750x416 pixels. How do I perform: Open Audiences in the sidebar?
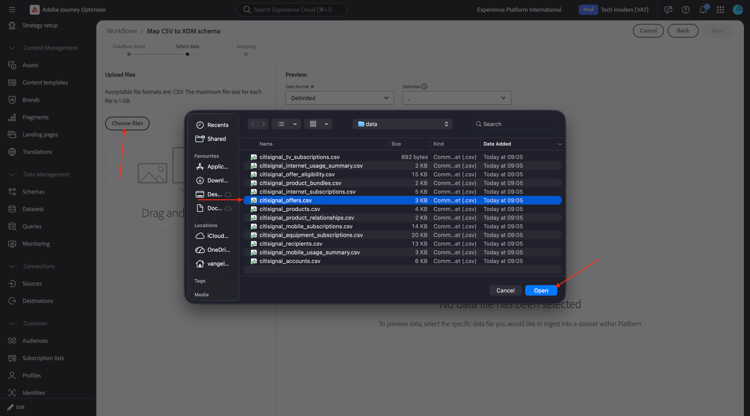point(35,341)
